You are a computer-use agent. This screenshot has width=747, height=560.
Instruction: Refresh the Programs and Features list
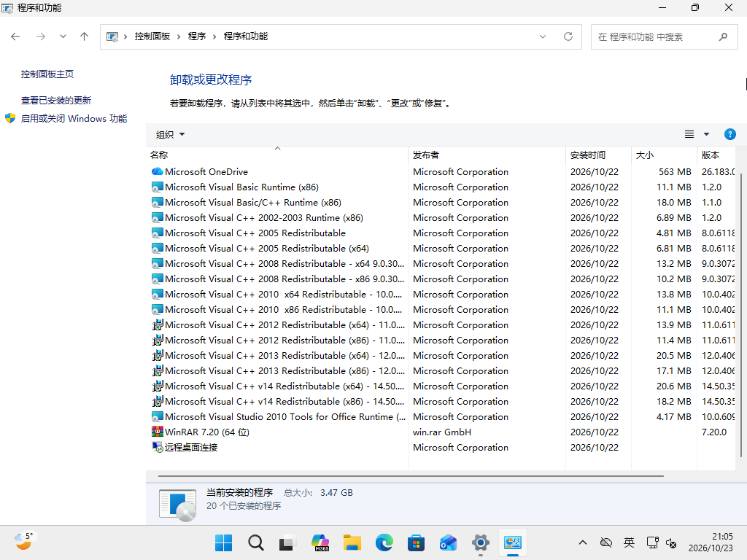tap(568, 36)
